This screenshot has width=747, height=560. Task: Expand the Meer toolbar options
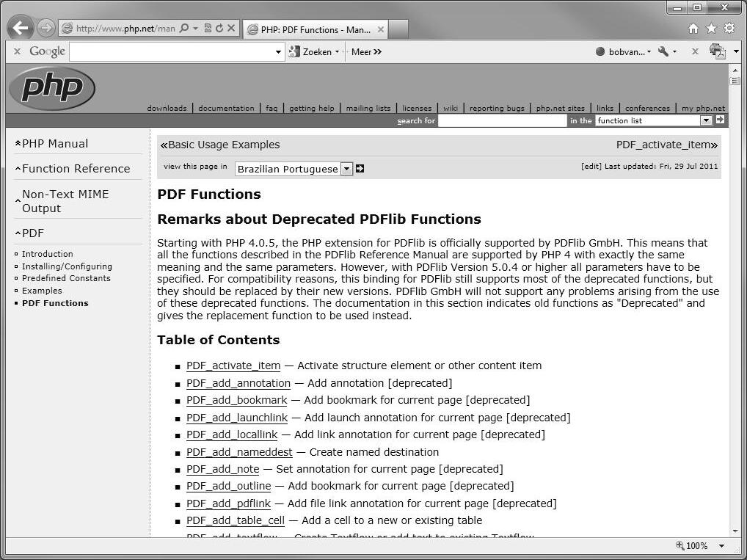(366, 51)
